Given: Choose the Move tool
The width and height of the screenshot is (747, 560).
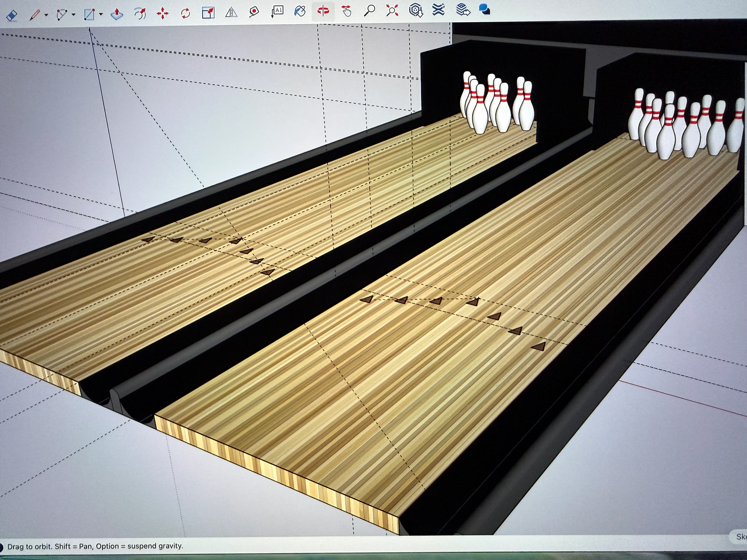Looking at the screenshot, I should click(162, 13).
